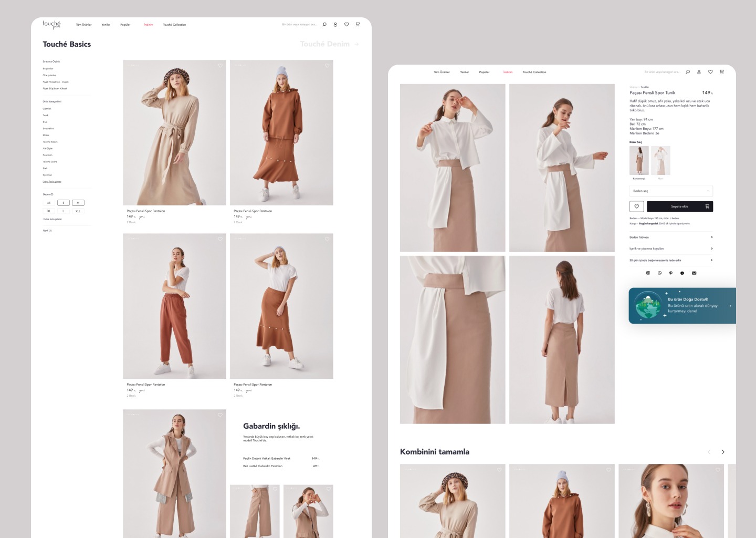The image size is (756, 538).
Task: Share product via Messenger icon
Action: click(682, 273)
